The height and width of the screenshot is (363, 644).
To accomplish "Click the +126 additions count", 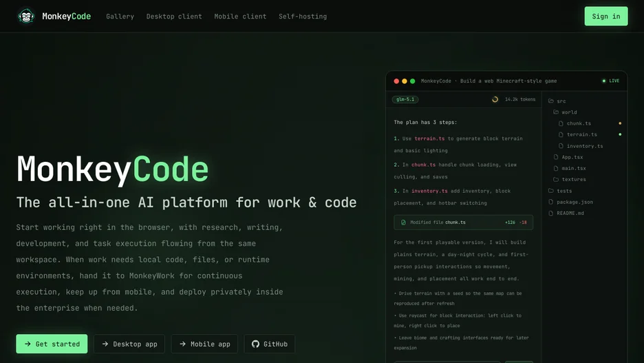I will (x=510, y=222).
